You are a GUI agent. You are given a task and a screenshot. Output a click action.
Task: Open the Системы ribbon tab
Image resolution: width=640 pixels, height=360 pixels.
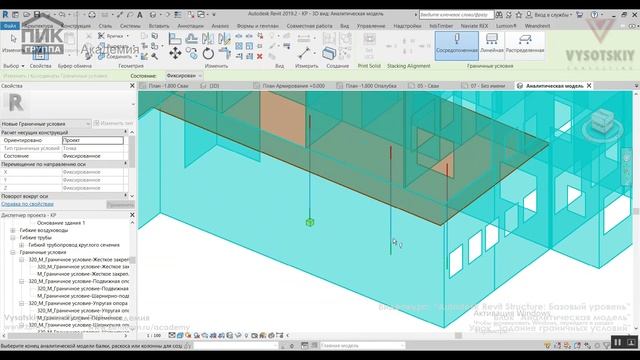pyautogui.click(x=130, y=26)
